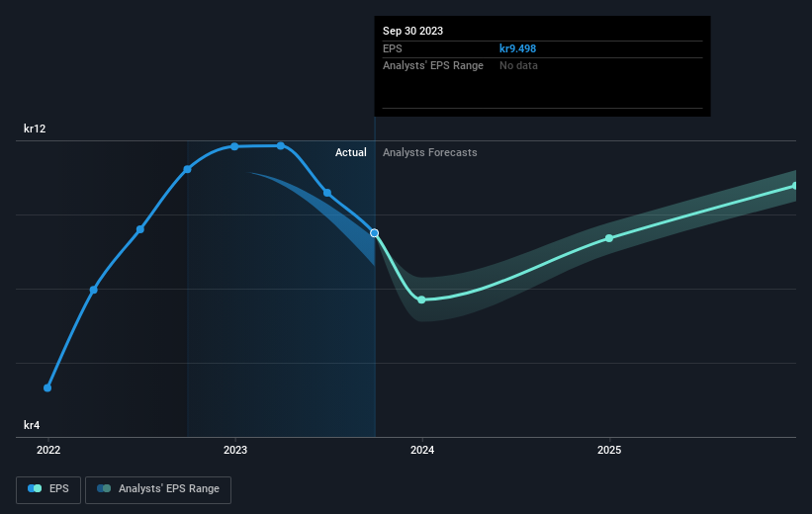
Task: Click the 'No data' tooltip value
Action: tap(518, 66)
